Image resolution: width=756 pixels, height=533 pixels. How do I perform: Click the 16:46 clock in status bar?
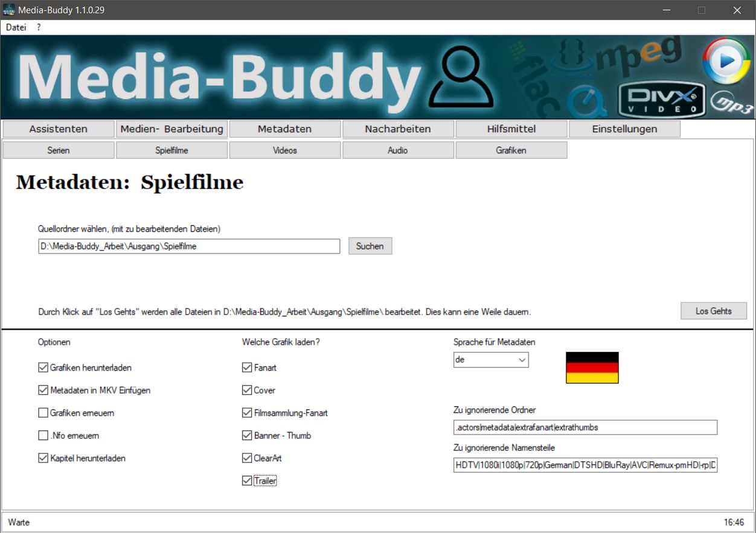tap(734, 522)
